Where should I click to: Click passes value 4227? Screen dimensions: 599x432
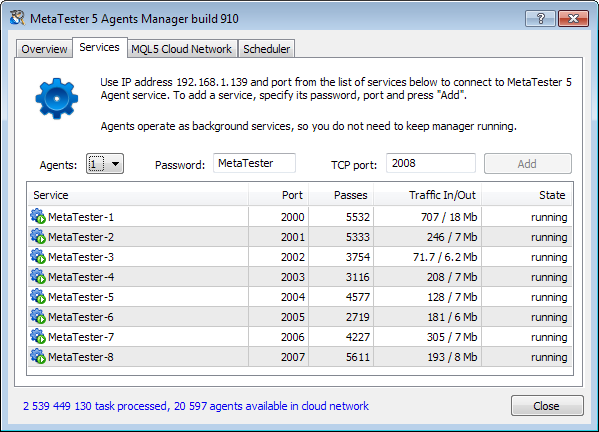coord(358,337)
